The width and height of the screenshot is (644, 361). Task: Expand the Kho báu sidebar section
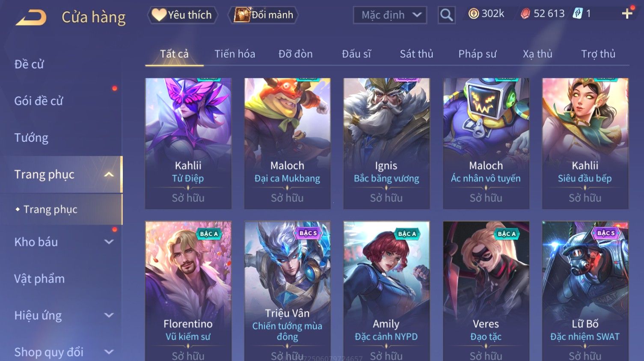tap(109, 242)
